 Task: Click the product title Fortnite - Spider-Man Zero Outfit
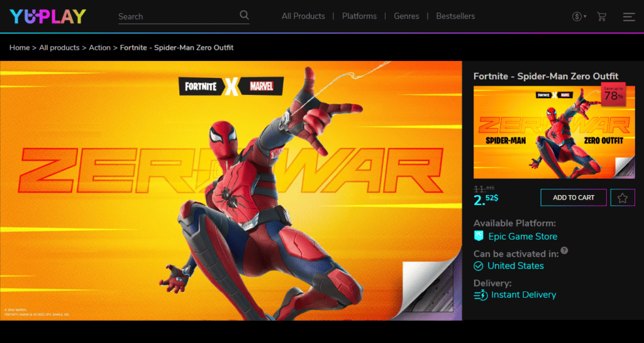(546, 76)
